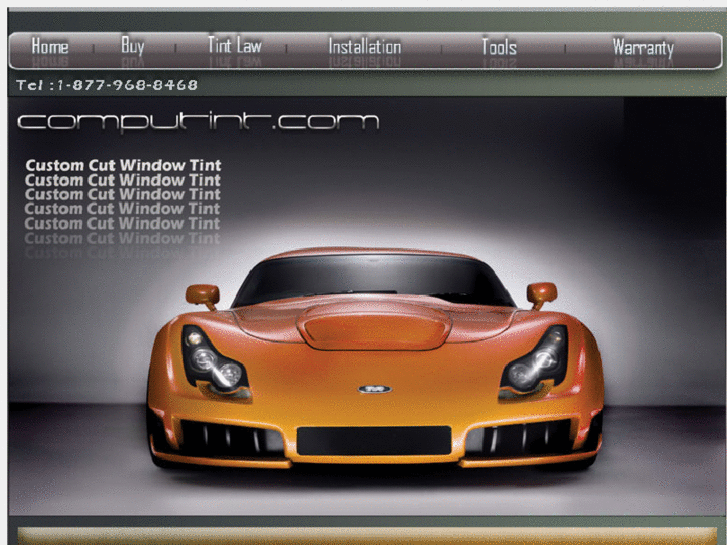Open the Home navigation item
This screenshot has height=545, width=727.
click(x=50, y=46)
